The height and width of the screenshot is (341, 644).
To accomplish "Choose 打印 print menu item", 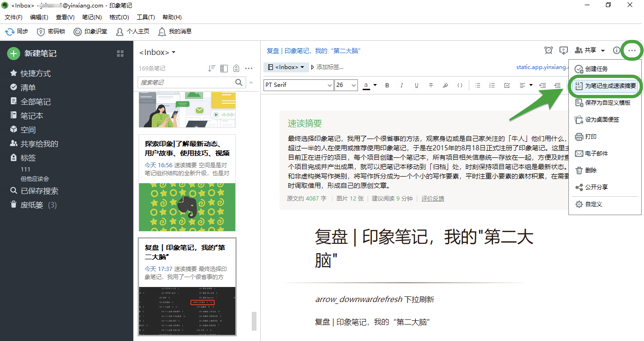I will click(x=604, y=136).
